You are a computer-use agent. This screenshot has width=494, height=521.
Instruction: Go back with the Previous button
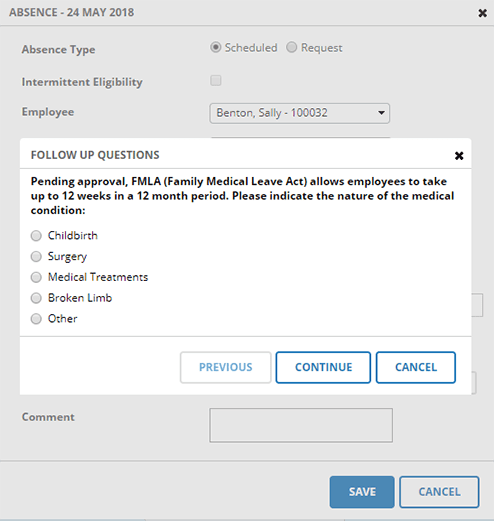[x=226, y=367]
